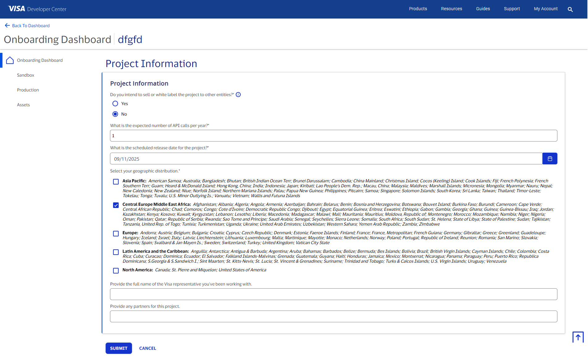This screenshot has width=588, height=364.
Task: Click the back arrow icon
Action: click(x=7, y=26)
